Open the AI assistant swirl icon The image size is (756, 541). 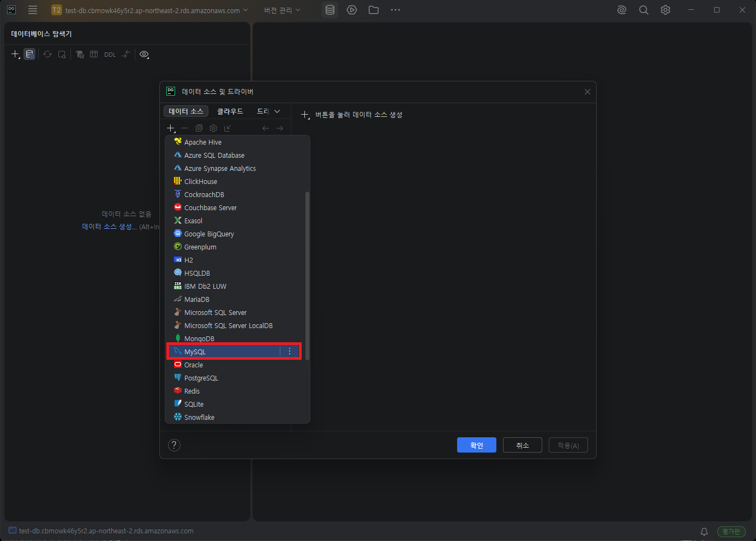tap(622, 10)
